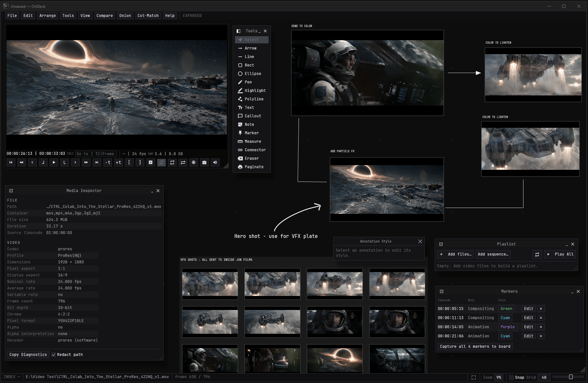Activate the Select tool in Tools panel
The image size is (588, 383).
252,40
